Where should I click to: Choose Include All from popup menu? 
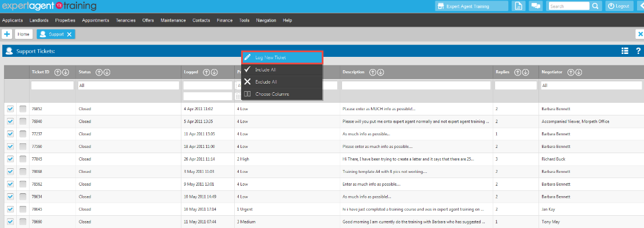(x=282, y=70)
